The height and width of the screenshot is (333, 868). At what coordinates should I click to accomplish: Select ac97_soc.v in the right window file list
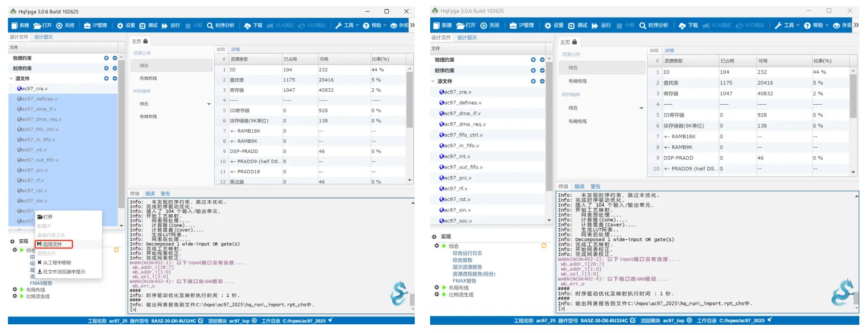pyautogui.click(x=457, y=221)
